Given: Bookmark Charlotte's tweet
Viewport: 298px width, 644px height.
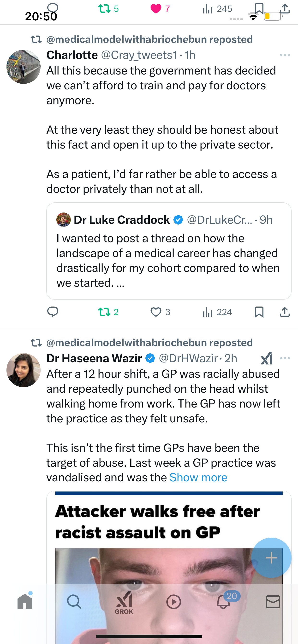Looking at the screenshot, I should [x=259, y=312].
